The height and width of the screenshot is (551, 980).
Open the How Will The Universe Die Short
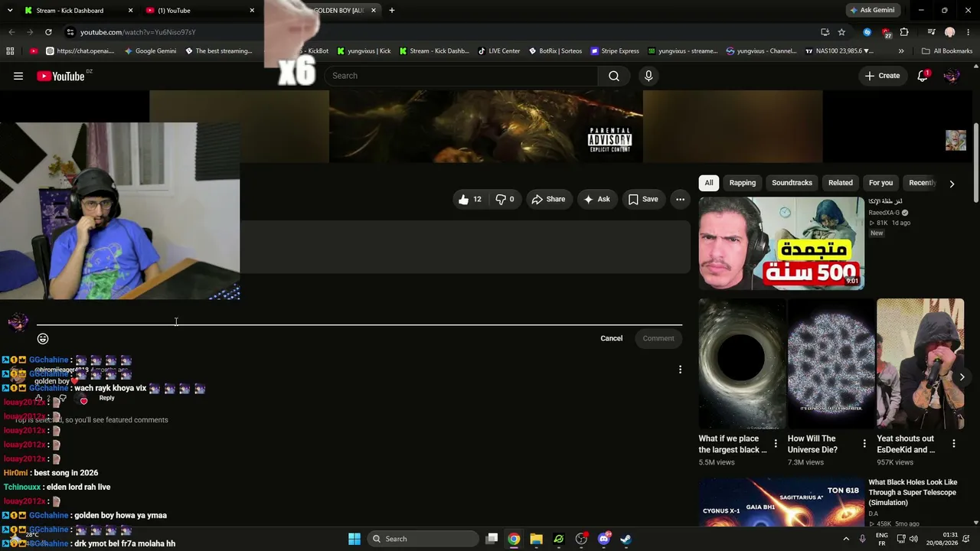click(831, 364)
